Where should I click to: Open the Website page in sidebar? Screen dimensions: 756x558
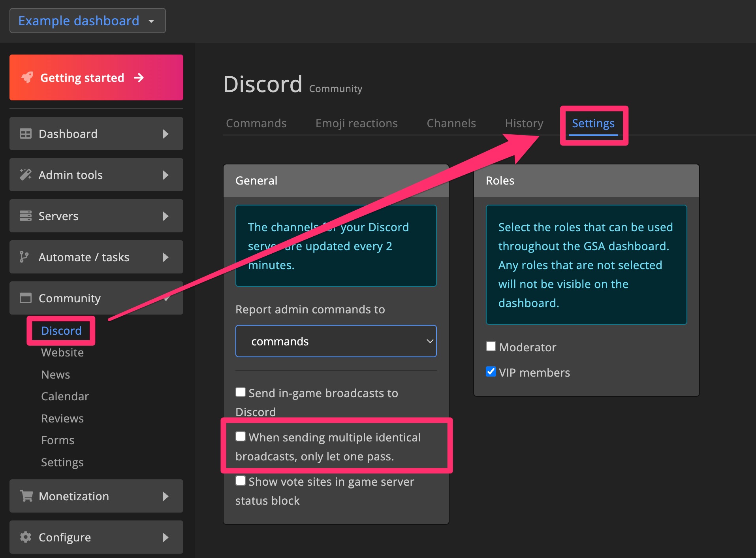62,352
